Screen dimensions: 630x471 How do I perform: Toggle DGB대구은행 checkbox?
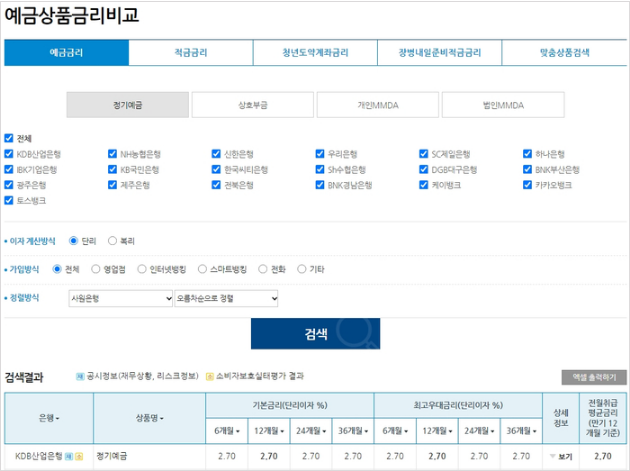point(423,169)
